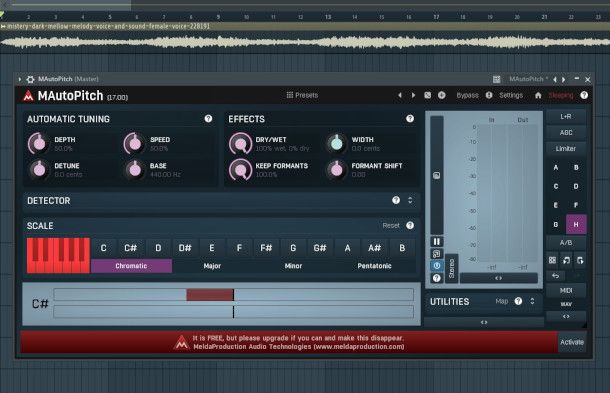The height and width of the screenshot is (393, 610).
Task: Toggle the C note in scale
Action: click(x=103, y=248)
